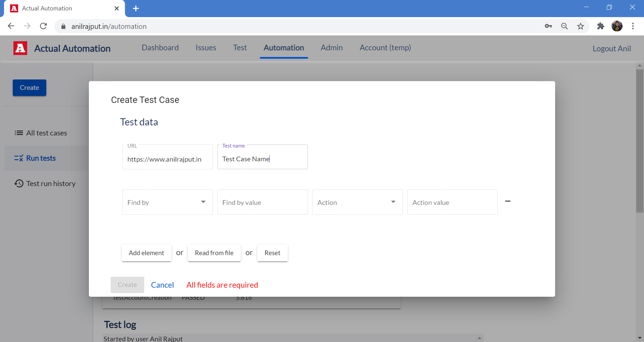The width and height of the screenshot is (644, 342).
Task: Go to the Issues tab
Action: (206, 48)
